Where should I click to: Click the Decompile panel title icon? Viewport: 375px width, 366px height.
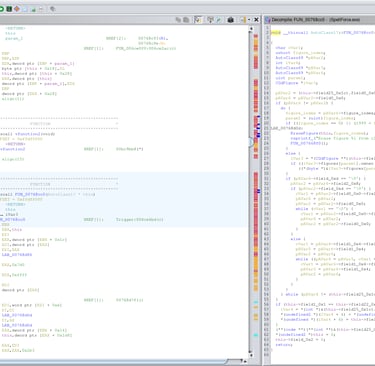coord(267,20)
